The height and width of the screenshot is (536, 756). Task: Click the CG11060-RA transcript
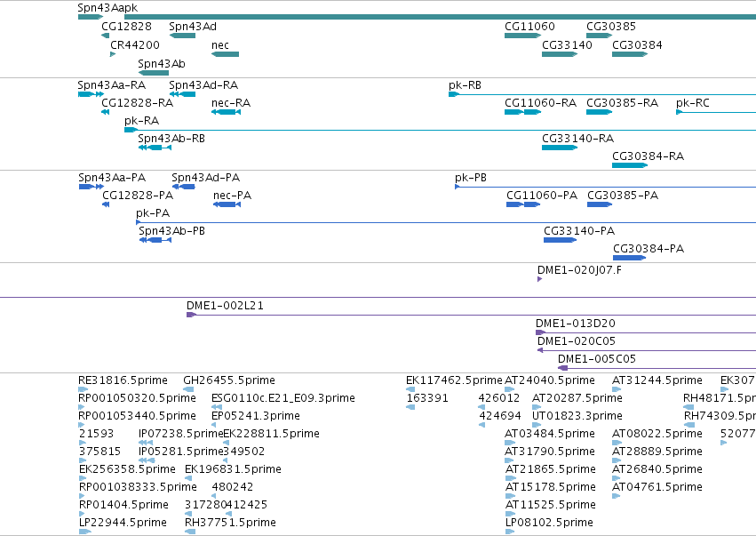[x=522, y=112]
